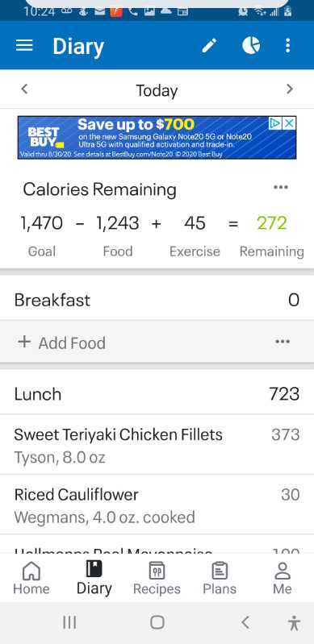
Task: Tap the pencil edit icon
Action: (210, 45)
